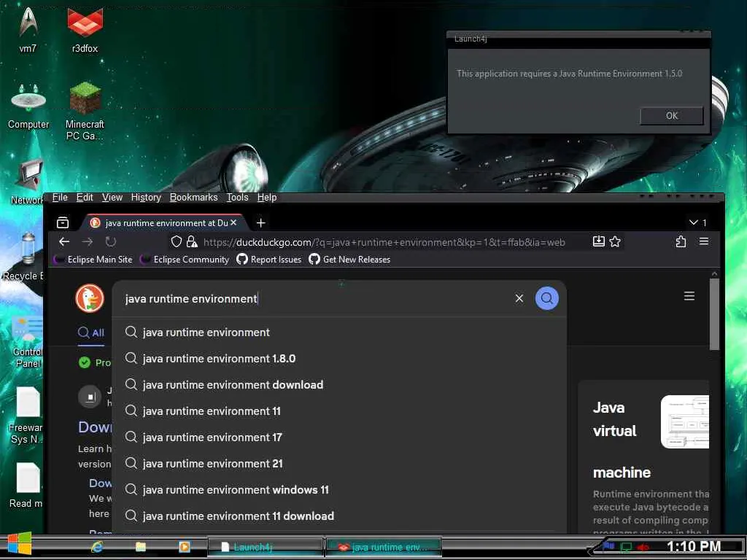This screenshot has width=747, height=560.
Task: Choose suggestion 'java runtime environment 21'
Action: (339, 463)
